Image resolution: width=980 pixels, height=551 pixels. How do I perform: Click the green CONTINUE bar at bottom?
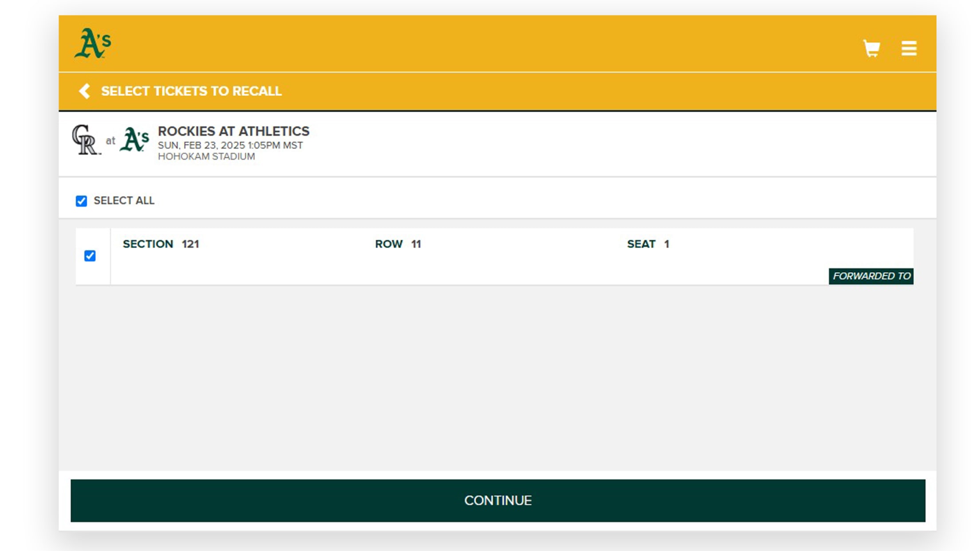pos(498,500)
